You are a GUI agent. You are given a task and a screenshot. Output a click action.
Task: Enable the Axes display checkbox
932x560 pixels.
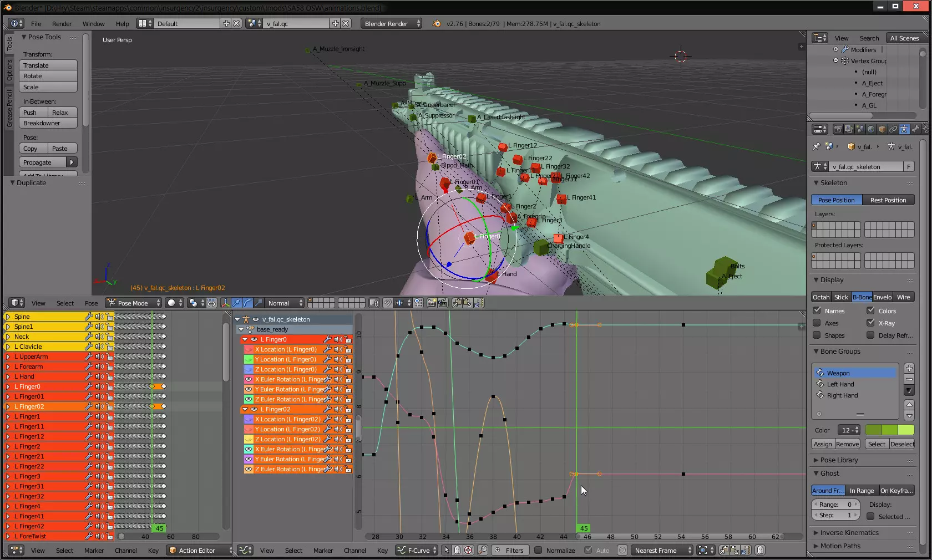[817, 323]
